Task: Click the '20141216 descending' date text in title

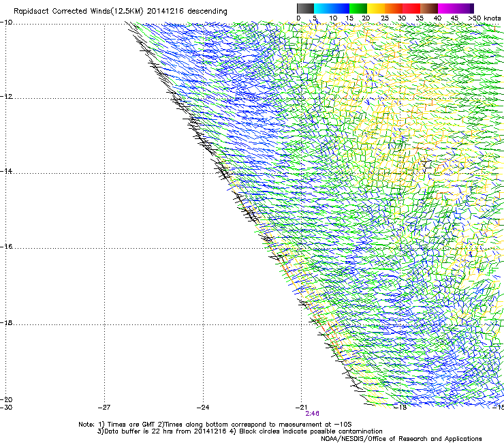Action: [187, 11]
